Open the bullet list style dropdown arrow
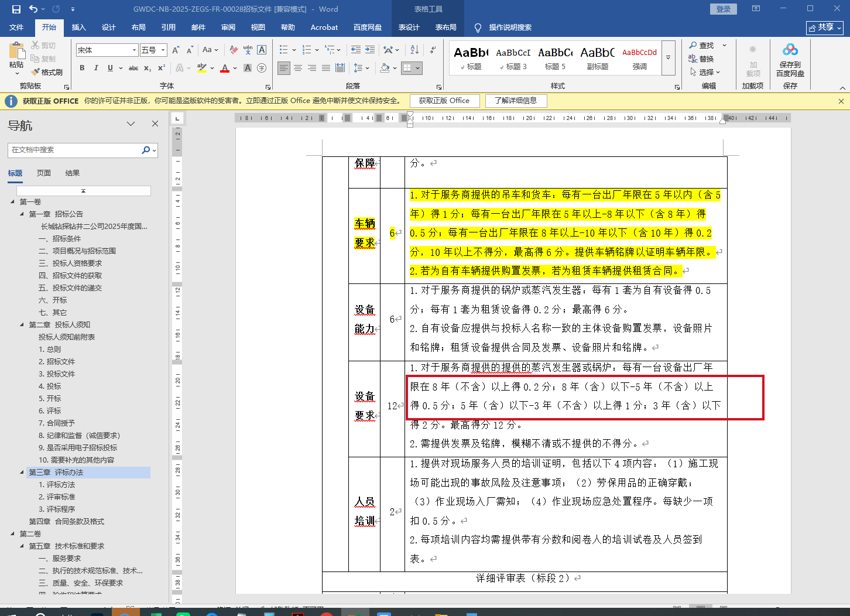Image resolution: width=850 pixels, height=616 pixels. pos(294,50)
